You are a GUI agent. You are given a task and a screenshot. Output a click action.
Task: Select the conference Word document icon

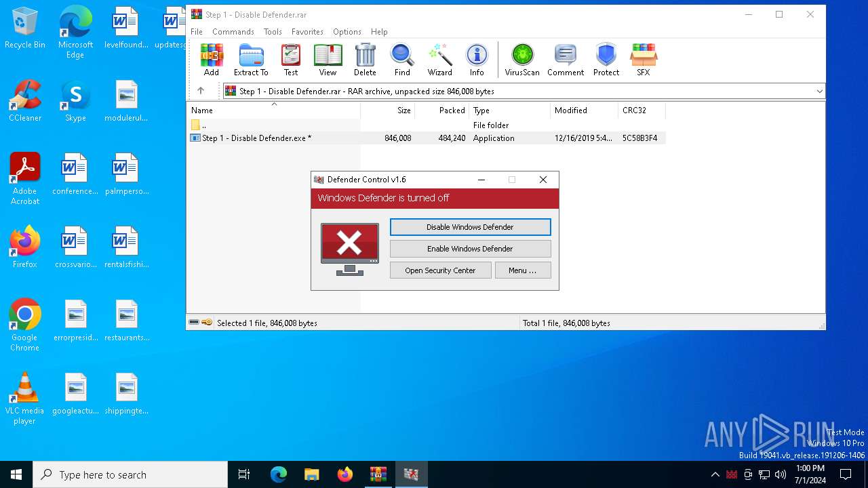pos(75,174)
